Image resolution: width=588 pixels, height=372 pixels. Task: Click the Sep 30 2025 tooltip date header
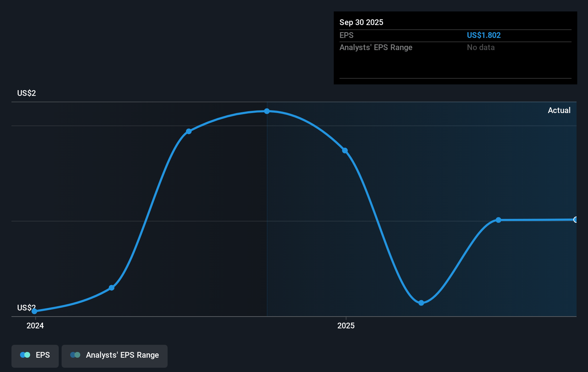(x=361, y=22)
